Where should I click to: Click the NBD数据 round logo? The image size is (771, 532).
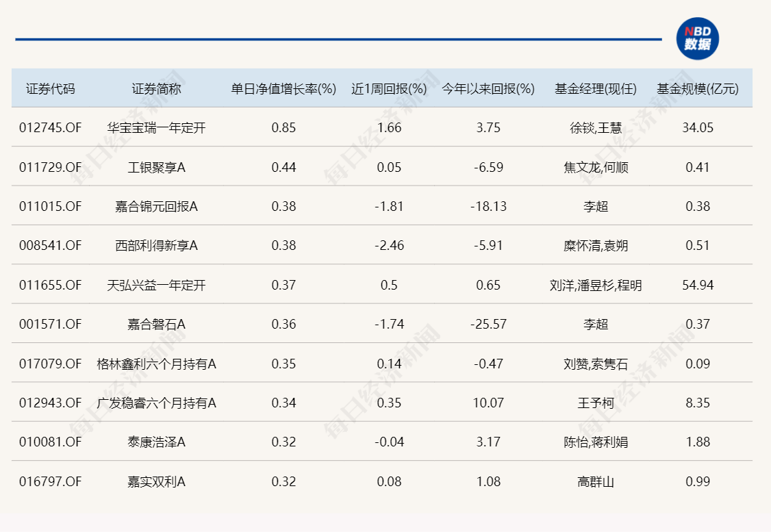point(697,39)
